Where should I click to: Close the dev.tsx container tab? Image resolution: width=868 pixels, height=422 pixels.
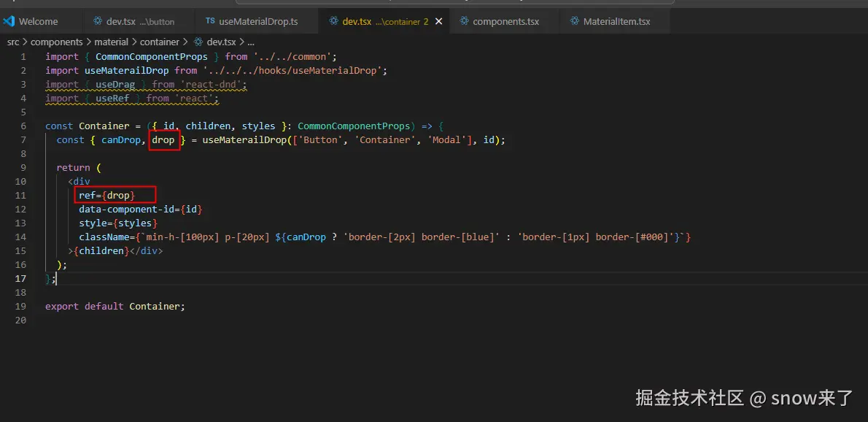(x=439, y=22)
